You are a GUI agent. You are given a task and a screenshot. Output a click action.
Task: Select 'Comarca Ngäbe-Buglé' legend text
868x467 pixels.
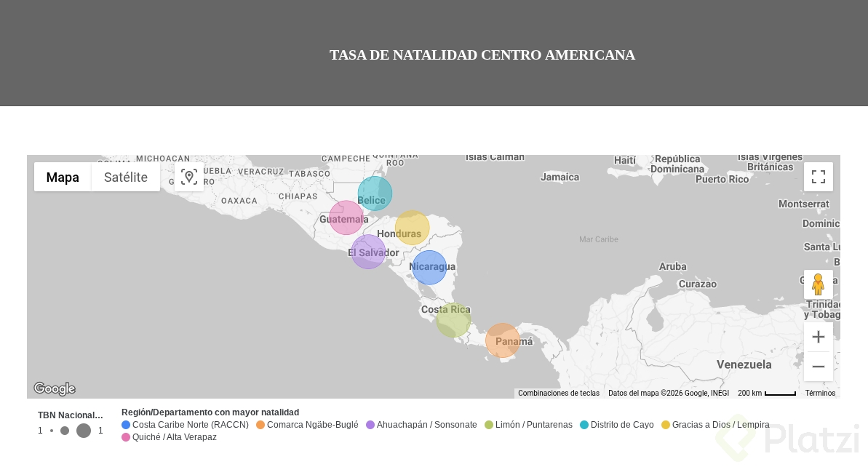pyautogui.click(x=313, y=425)
